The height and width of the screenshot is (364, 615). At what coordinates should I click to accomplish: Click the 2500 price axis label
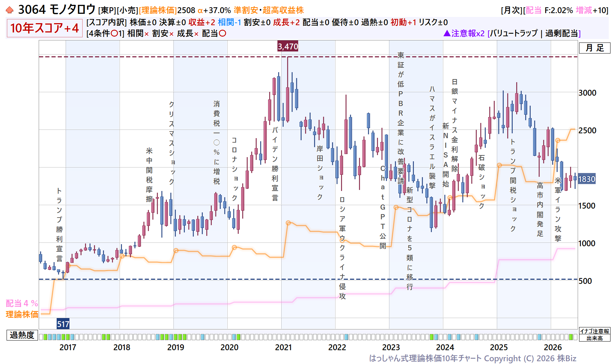click(x=587, y=130)
